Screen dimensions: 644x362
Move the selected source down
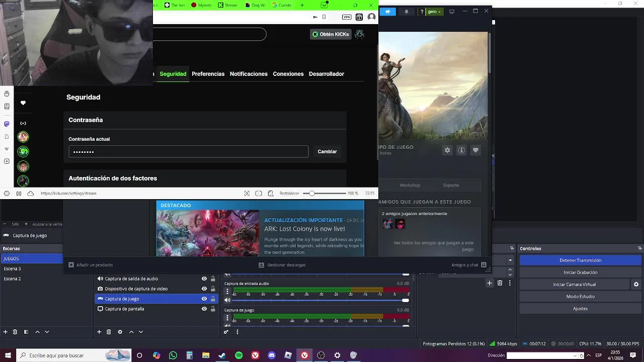click(141, 332)
